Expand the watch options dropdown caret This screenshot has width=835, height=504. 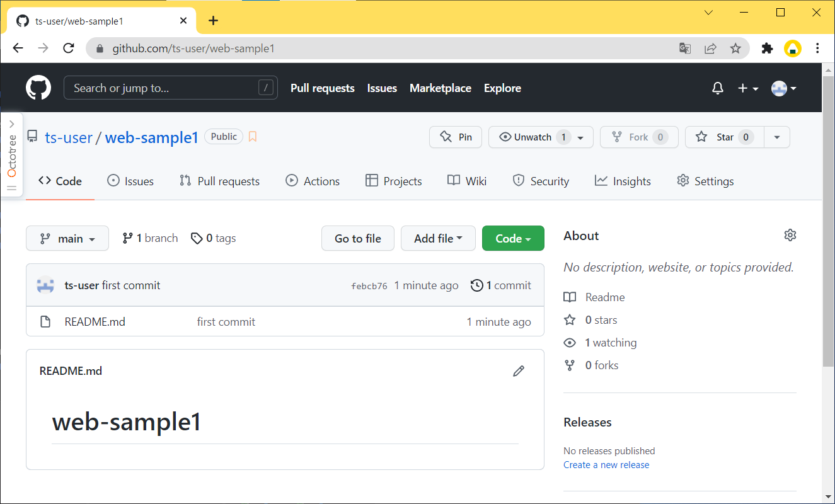580,137
